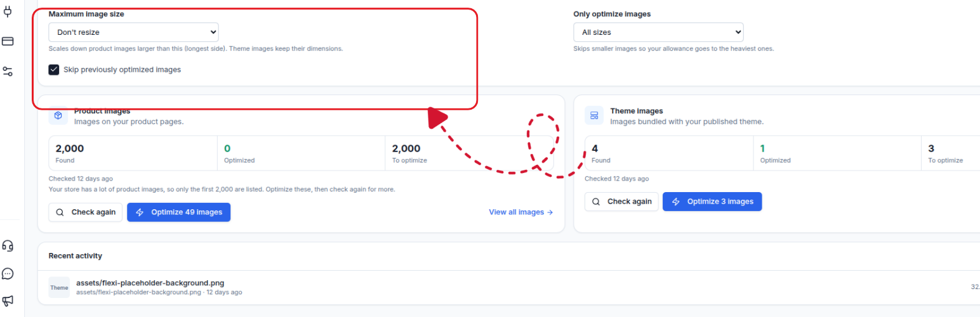This screenshot has width=980, height=317.
Task: Select the 2,000 To optimize stat
Action: (x=469, y=153)
